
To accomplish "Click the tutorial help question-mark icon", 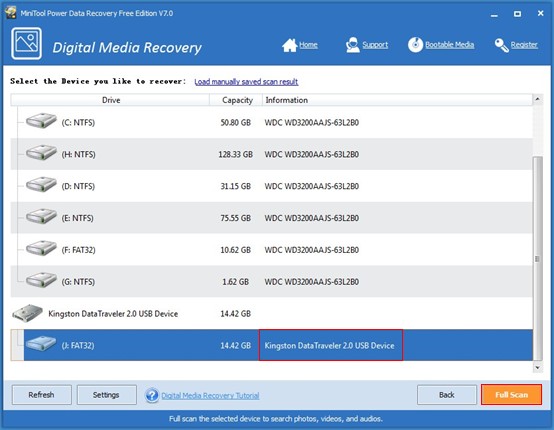I will click(x=152, y=395).
